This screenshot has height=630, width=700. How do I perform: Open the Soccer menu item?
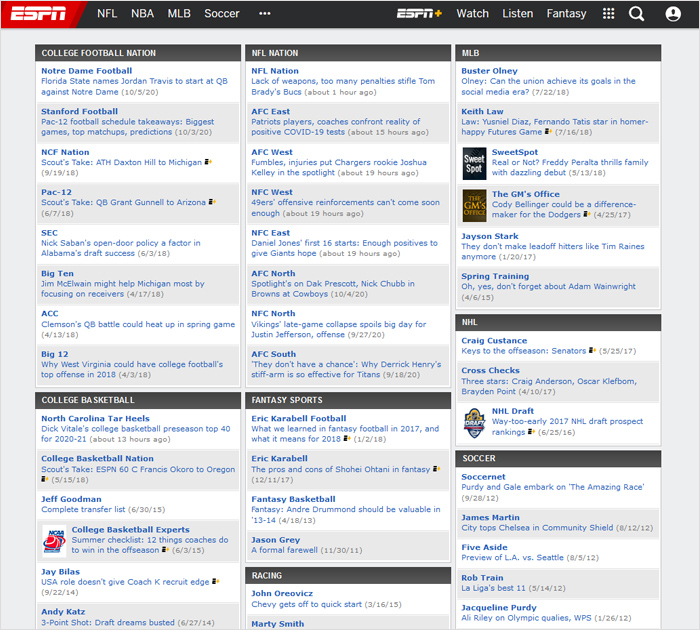click(x=221, y=14)
